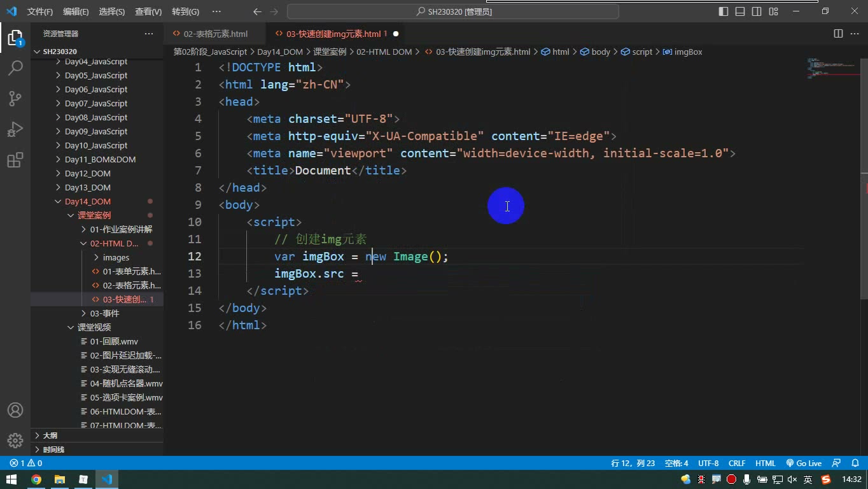Change line endings via CRLF
The image size is (868, 489).
coord(737,464)
